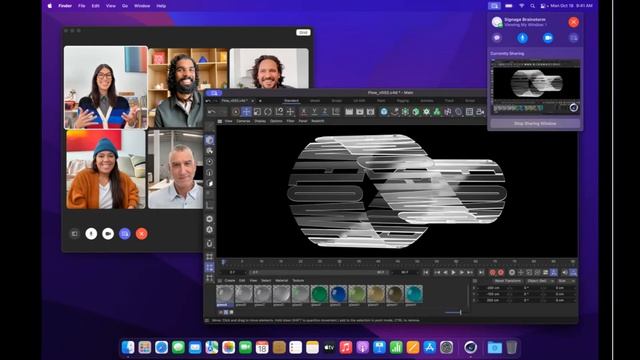Select the dark brown material thumbnail
Screen dimensions: 640x360
(x=395, y=294)
